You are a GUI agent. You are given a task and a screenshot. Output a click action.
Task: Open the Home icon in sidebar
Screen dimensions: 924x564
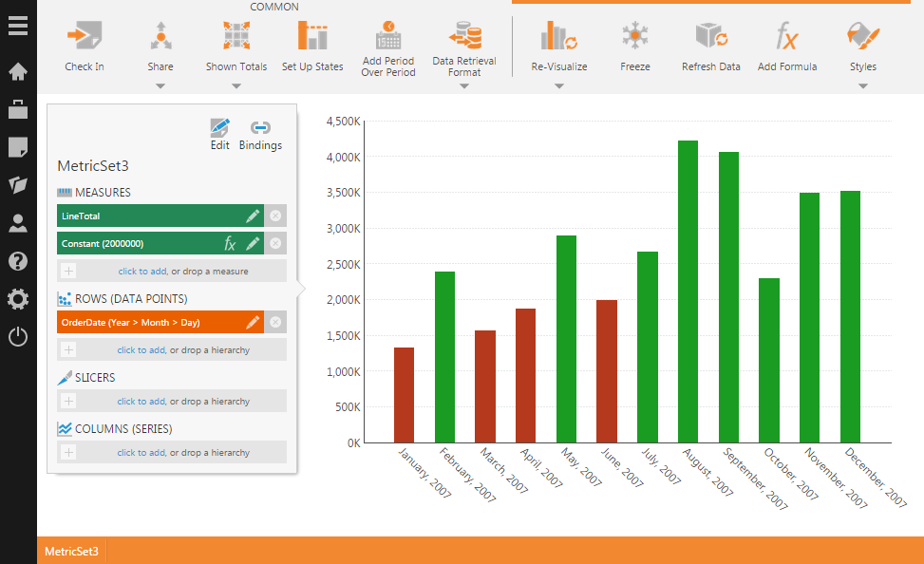(18, 71)
